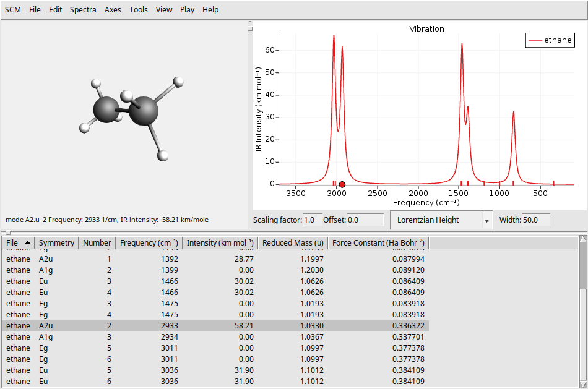Click the red marker on the spectrum baseline

(342, 184)
